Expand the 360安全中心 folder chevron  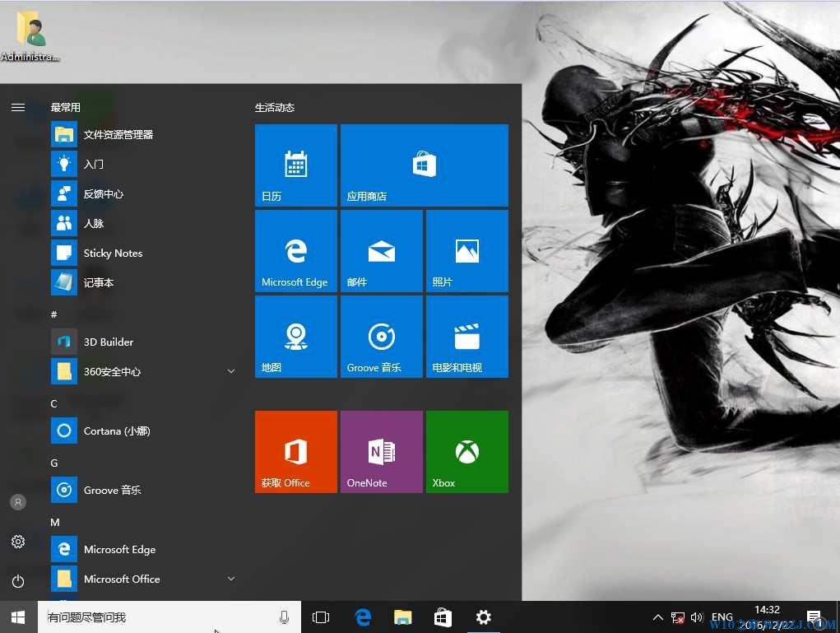pos(231,371)
